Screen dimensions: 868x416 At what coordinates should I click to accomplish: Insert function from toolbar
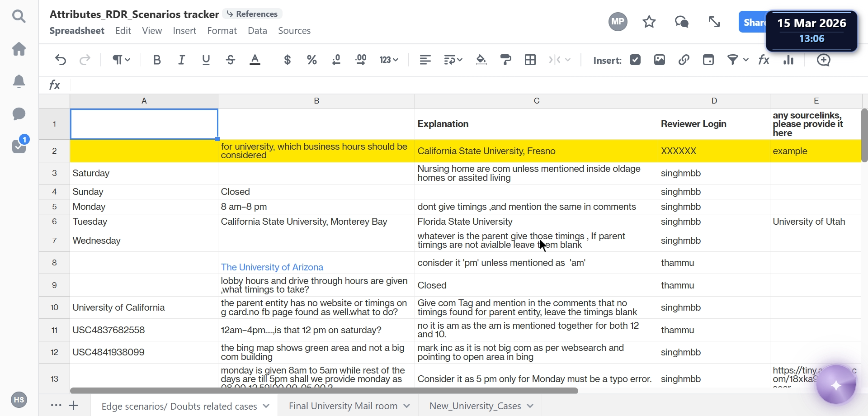(x=764, y=60)
